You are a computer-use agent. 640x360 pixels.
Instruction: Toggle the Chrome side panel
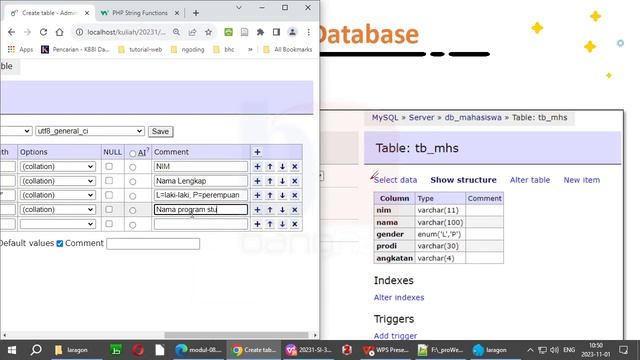[x=276, y=32]
